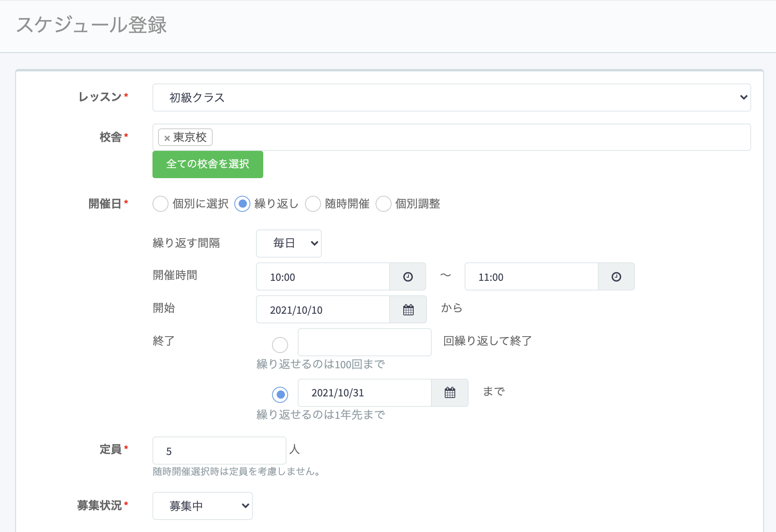Select 繰り返し radio option
The width and height of the screenshot is (776, 532).
[242, 204]
